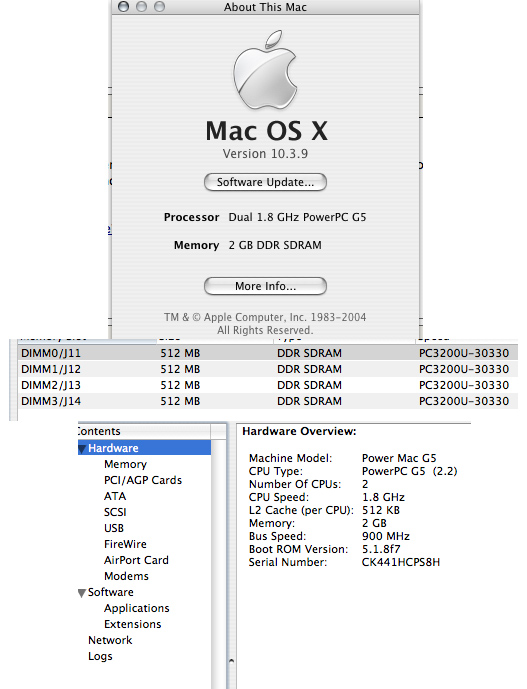Select Logs in the Contents list
The height and width of the screenshot is (689, 527).
pos(100,656)
